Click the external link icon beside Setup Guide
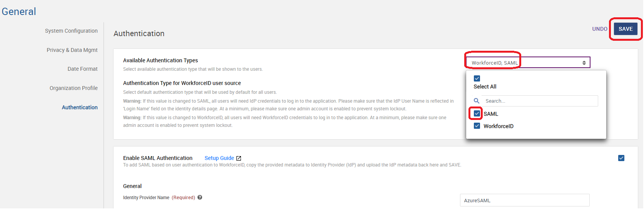The image size is (644, 223). 239,158
